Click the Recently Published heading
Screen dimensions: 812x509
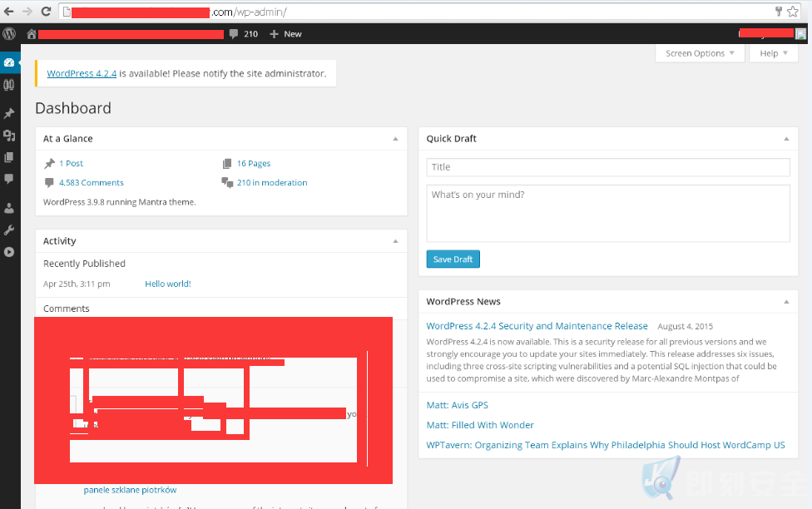point(84,264)
